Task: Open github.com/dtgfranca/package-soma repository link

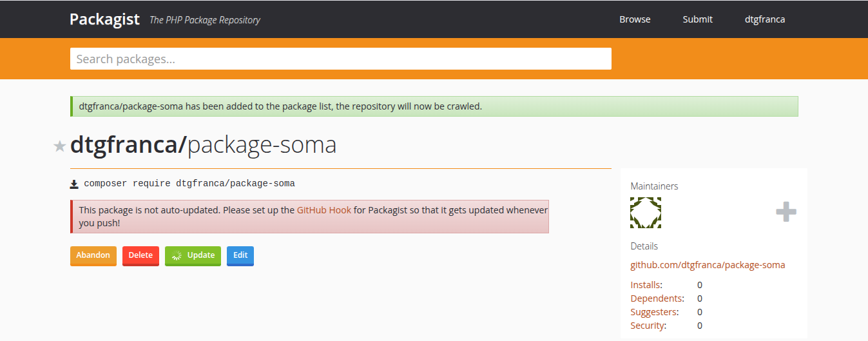Action: tap(708, 265)
